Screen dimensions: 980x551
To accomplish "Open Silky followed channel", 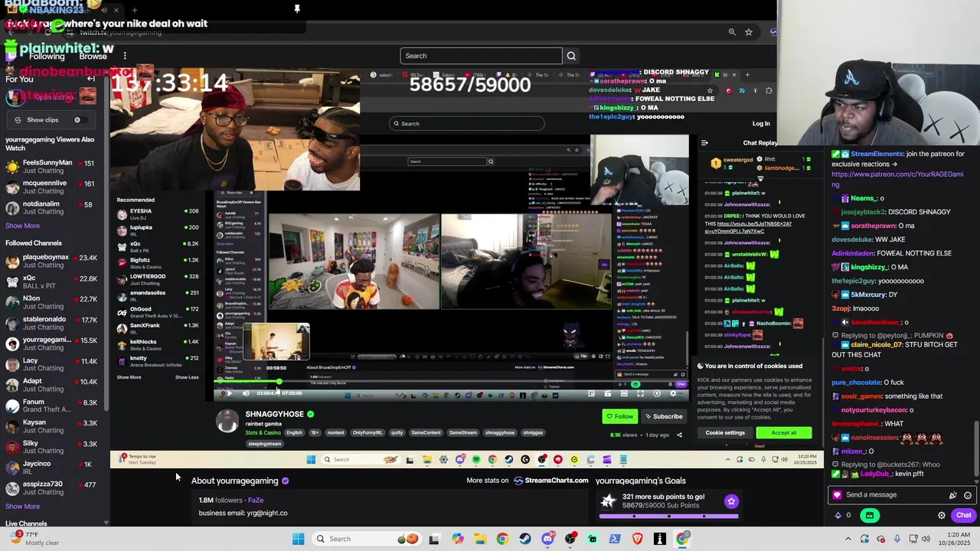I will [52, 447].
